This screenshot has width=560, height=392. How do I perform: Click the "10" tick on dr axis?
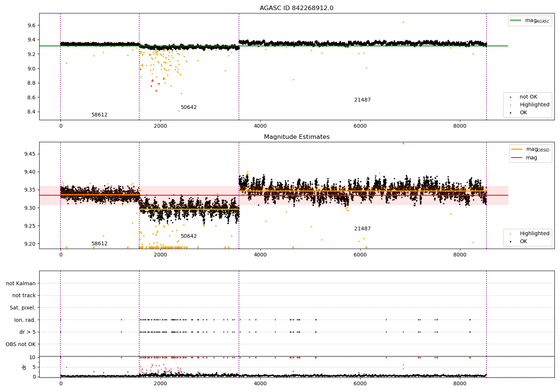(x=32, y=358)
